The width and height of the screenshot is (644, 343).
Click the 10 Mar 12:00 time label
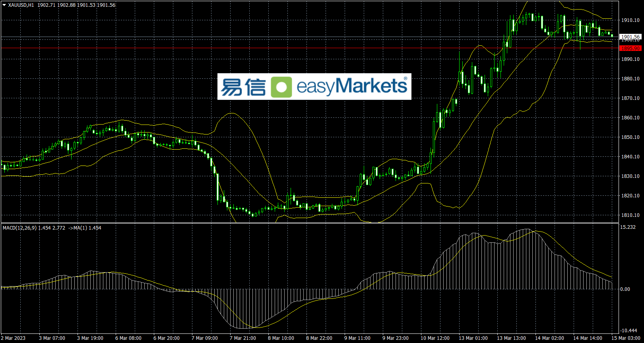[x=435, y=338]
